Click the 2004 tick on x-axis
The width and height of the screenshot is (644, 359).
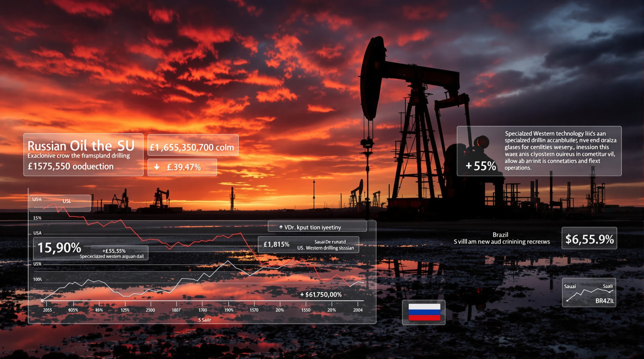coord(358,310)
